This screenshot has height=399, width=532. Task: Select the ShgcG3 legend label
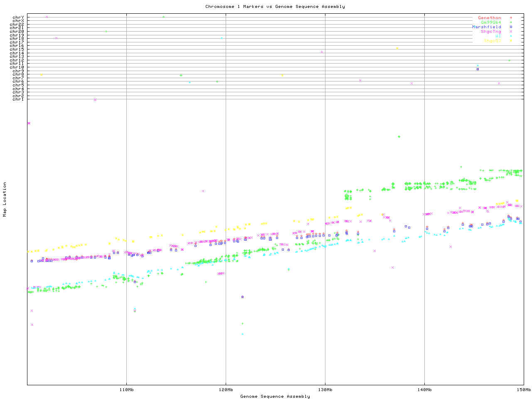(x=492, y=41)
